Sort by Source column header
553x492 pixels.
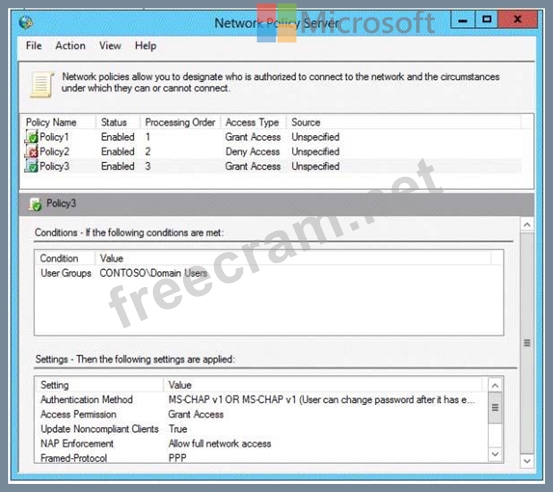(x=306, y=122)
